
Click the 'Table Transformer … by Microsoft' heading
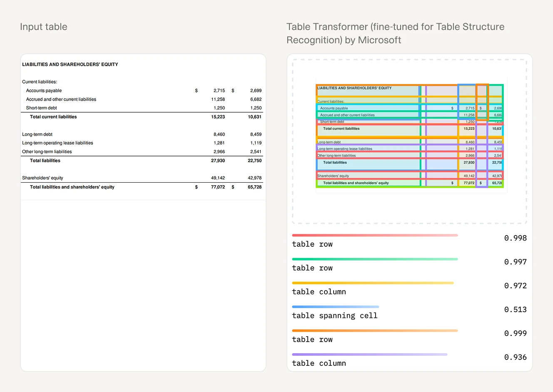point(396,33)
